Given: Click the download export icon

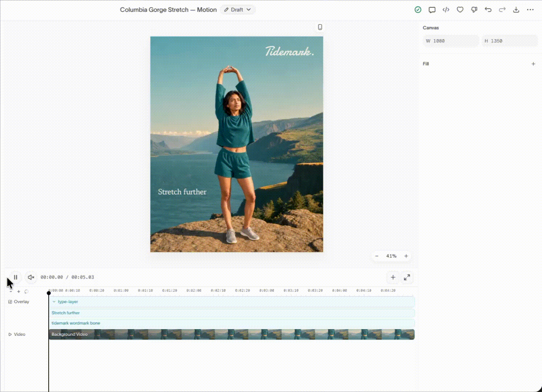Looking at the screenshot, I should coord(516,10).
